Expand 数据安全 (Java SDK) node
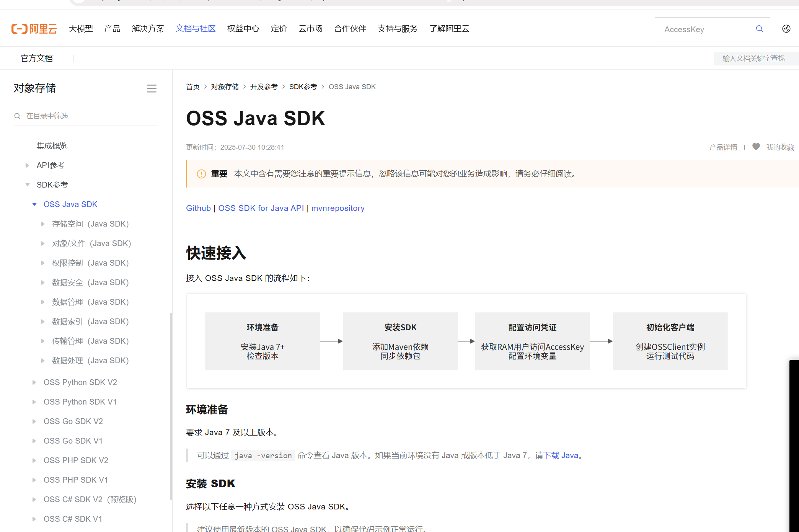Image resolution: width=799 pixels, height=532 pixels. click(43, 282)
